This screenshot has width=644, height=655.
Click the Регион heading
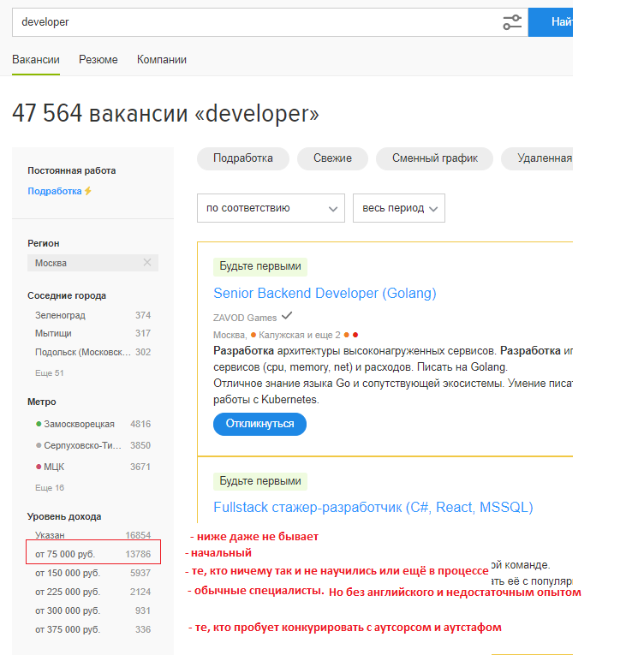[44, 243]
